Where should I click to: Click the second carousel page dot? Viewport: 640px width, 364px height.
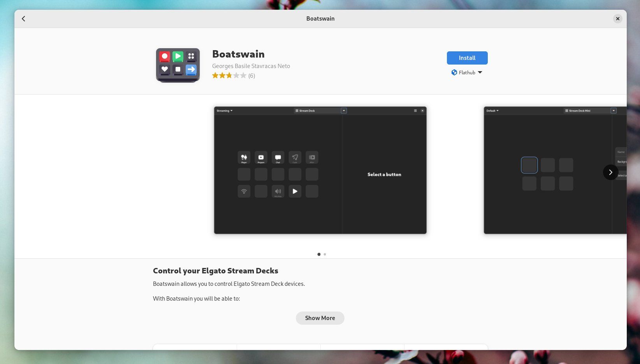pyautogui.click(x=325, y=254)
